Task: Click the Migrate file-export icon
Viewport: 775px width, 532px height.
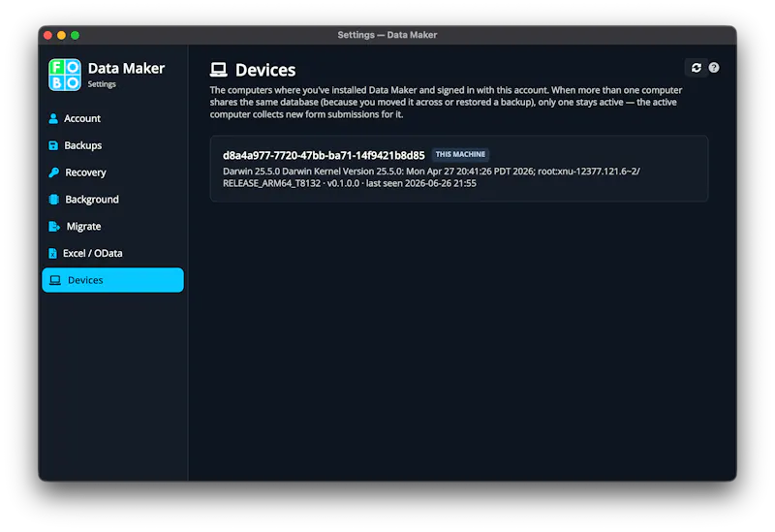Action: point(54,227)
